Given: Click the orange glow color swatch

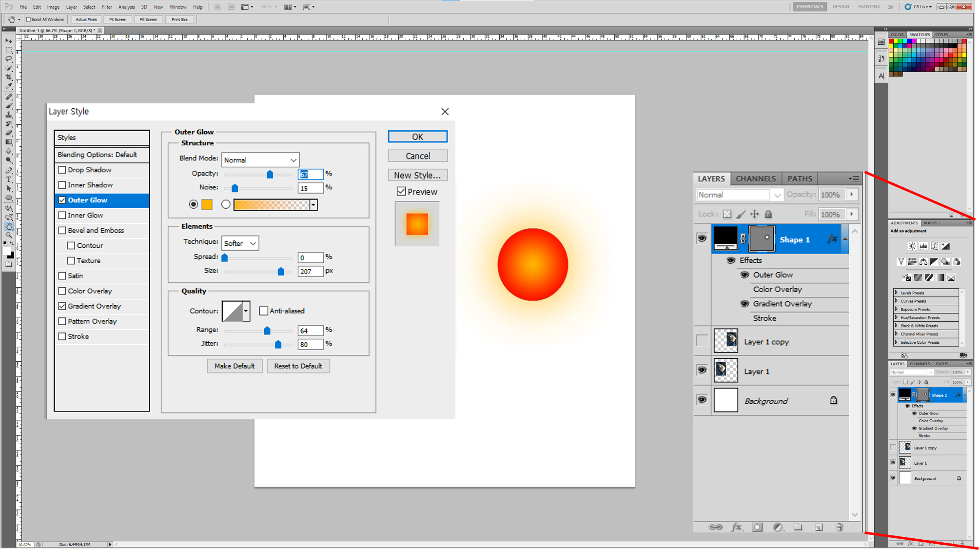Looking at the screenshot, I should [207, 205].
